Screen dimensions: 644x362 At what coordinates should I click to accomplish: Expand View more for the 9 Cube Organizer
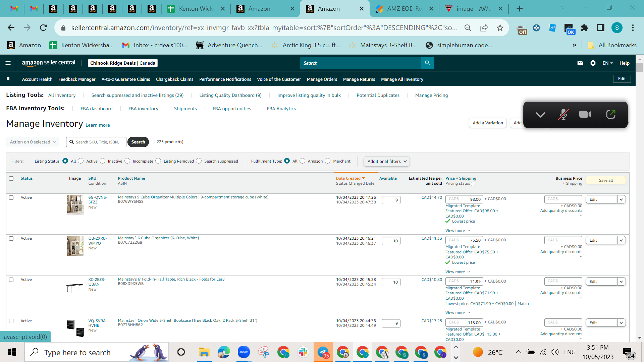458,231
